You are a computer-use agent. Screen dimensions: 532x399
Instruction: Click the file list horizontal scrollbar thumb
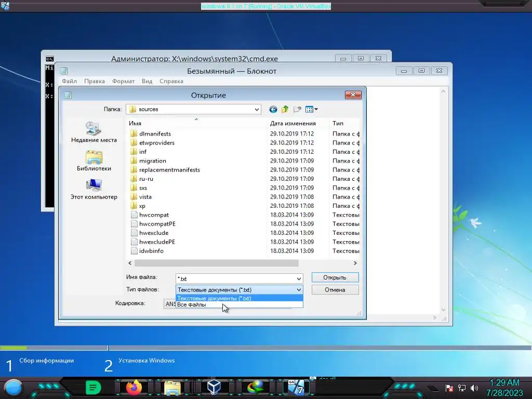217,263
